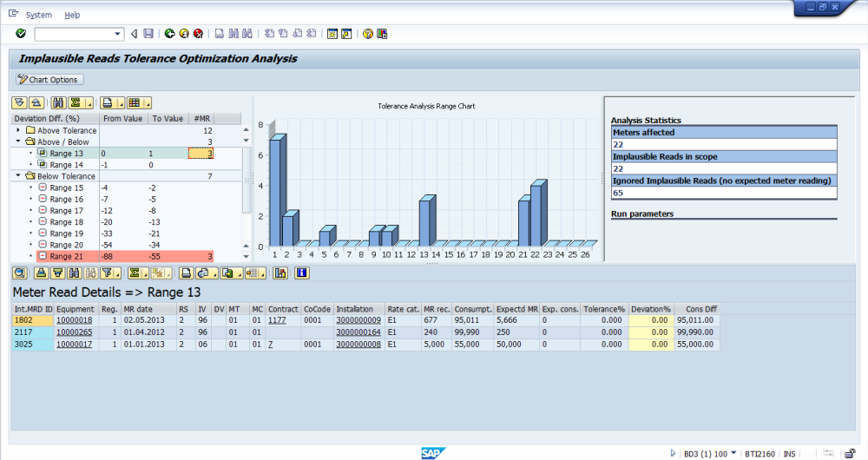Select Range 16 in the tree
This screenshot has width=868, height=460.
[x=66, y=199]
